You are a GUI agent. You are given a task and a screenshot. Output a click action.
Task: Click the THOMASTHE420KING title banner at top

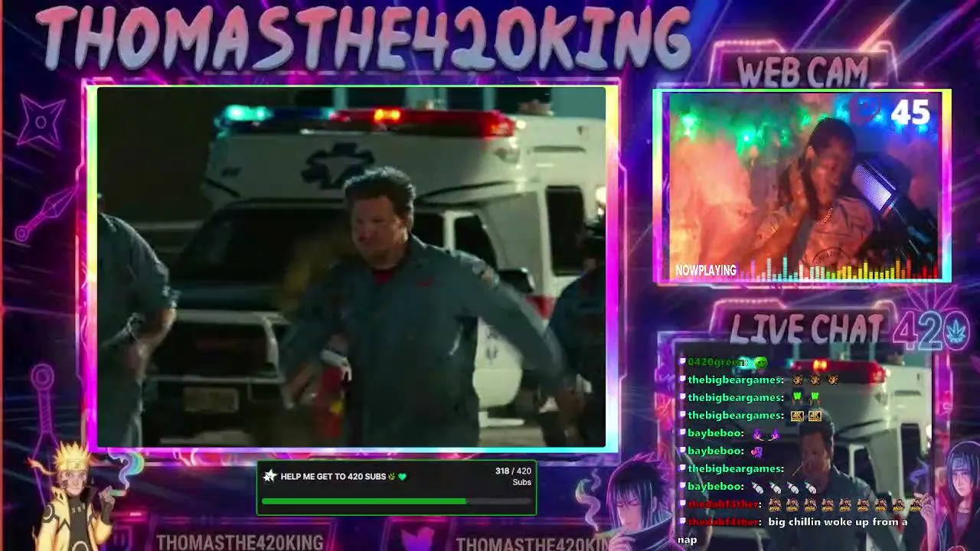pos(363,38)
